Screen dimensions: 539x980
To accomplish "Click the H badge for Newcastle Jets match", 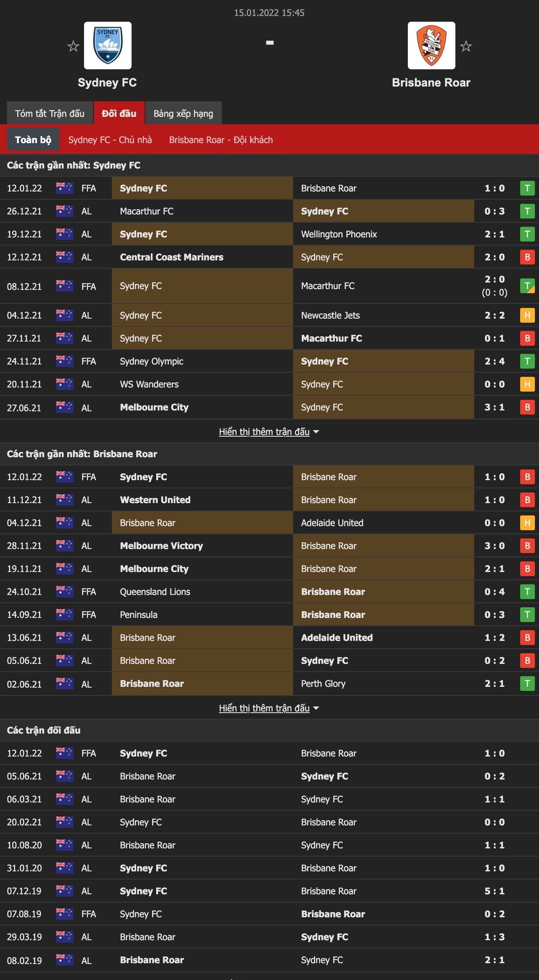I will (527, 315).
